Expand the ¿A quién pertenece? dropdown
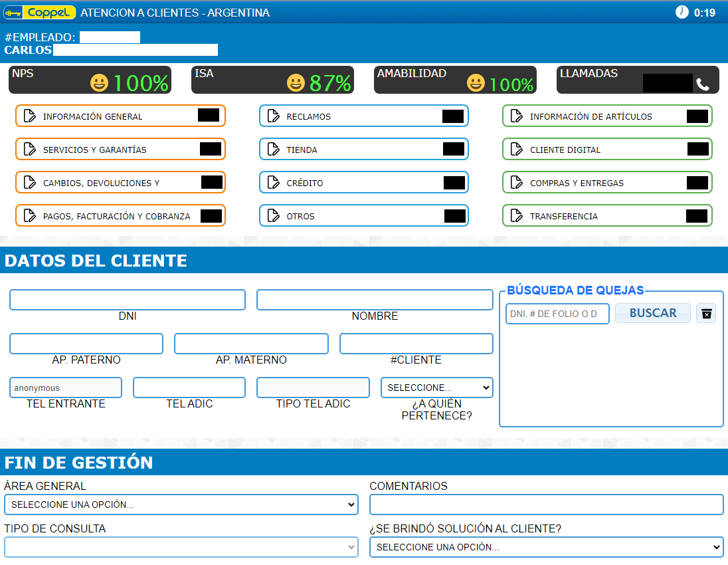728x565 pixels. [x=437, y=388]
